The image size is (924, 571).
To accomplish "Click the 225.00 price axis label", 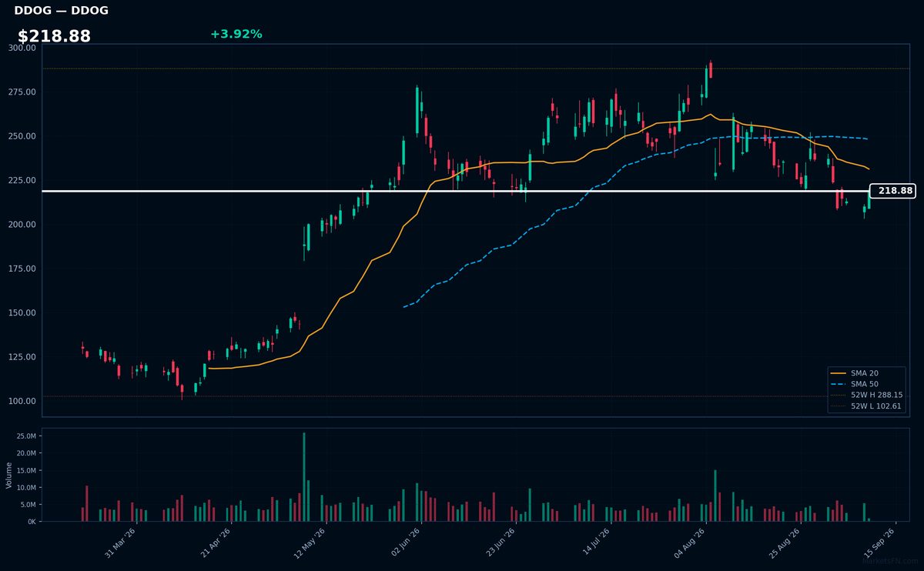I will coord(22,180).
